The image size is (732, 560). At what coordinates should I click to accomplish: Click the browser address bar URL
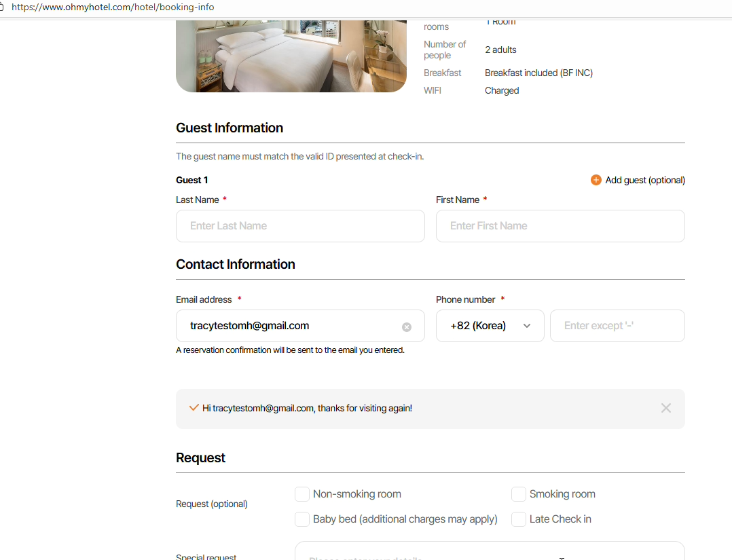(x=113, y=7)
